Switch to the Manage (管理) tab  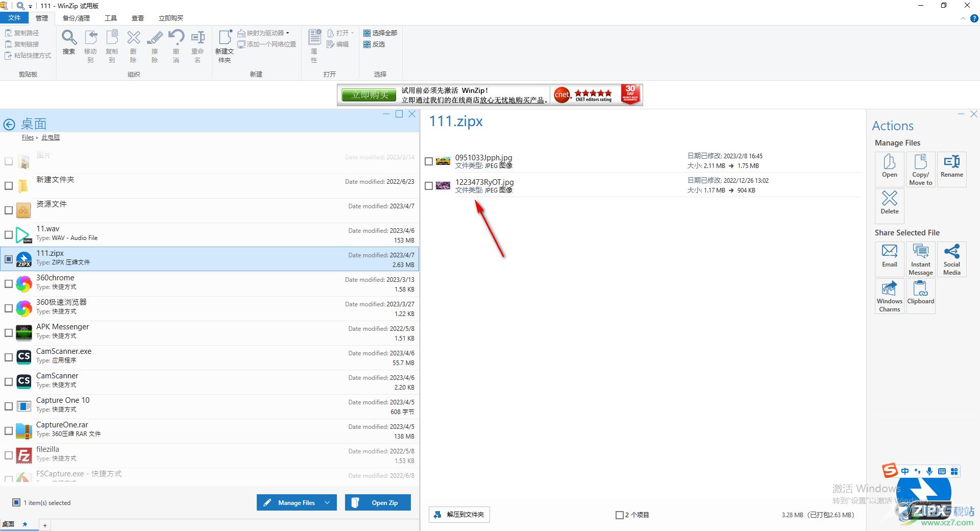(42, 18)
